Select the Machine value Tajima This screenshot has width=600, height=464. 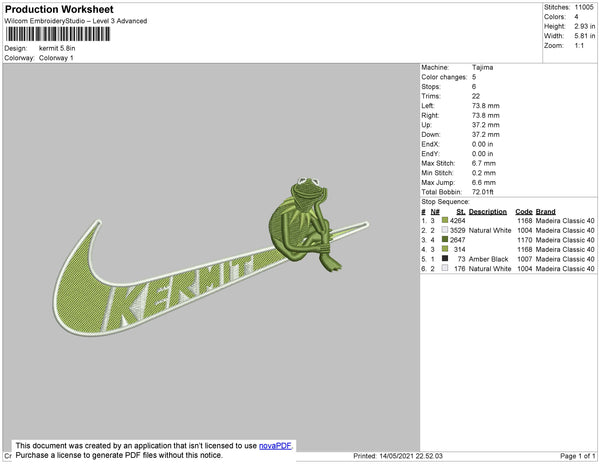tap(483, 67)
